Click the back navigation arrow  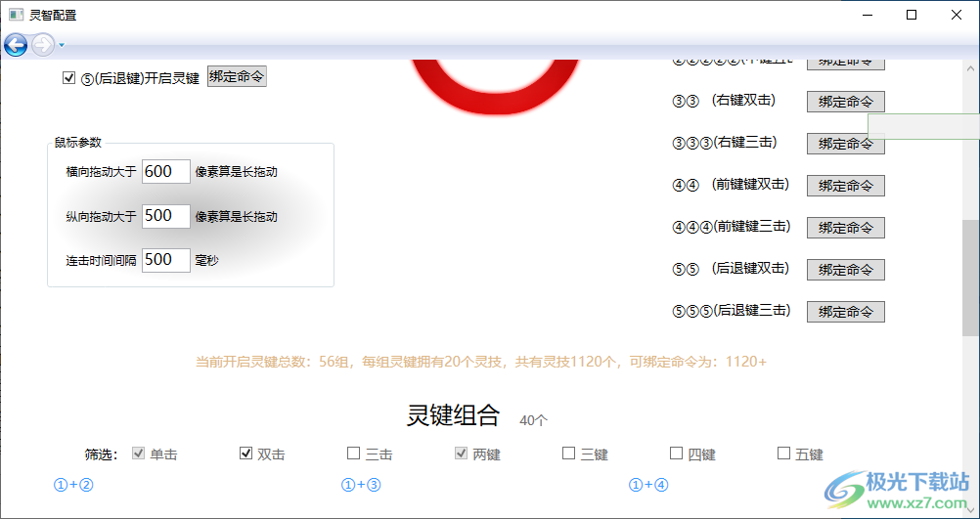tap(16, 45)
